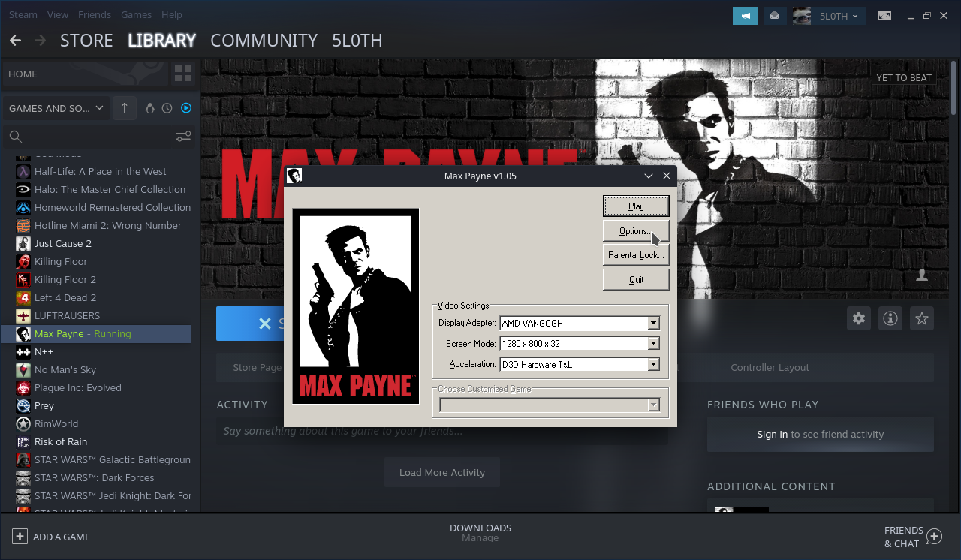Toggle the Linux penguin filter

tap(150, 108)
